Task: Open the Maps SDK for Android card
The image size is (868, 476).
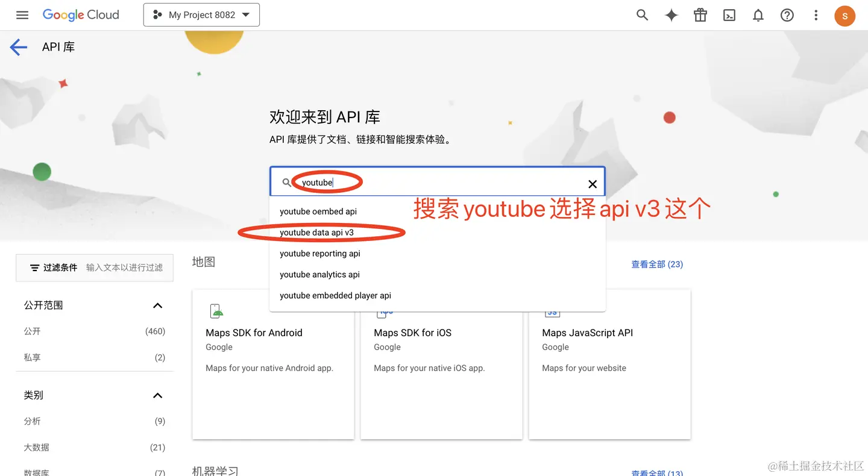Action: click(x=273, y=365)
